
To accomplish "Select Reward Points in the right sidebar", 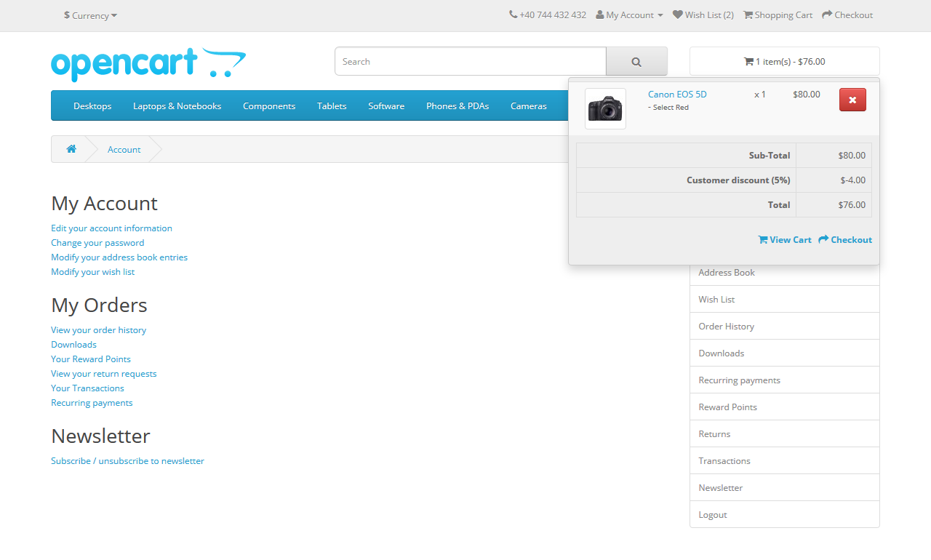I will click(x=784, y=407).
